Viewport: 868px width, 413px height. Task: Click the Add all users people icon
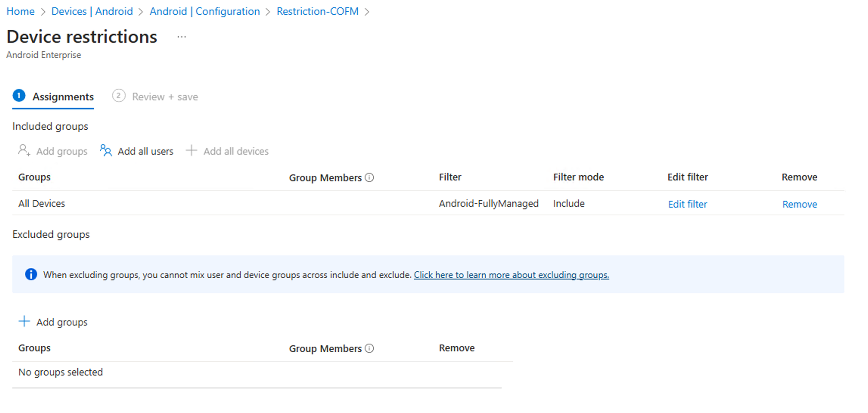pos(105,151)
